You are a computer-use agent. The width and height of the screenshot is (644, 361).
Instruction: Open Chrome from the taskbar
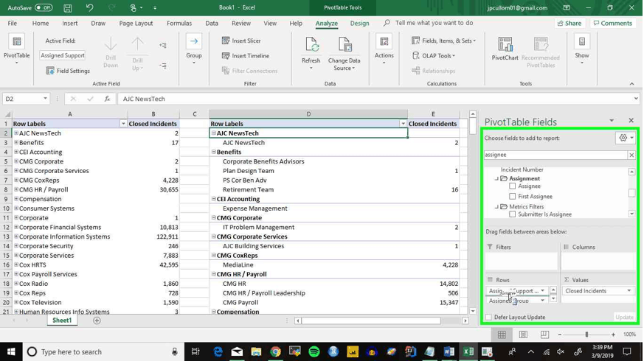[x=275, y=351]
